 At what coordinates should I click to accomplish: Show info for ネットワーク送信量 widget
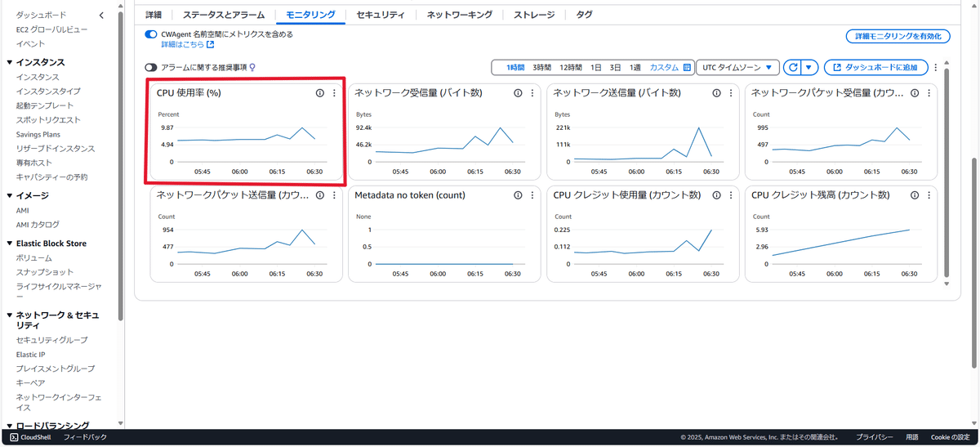pos(717,93)
